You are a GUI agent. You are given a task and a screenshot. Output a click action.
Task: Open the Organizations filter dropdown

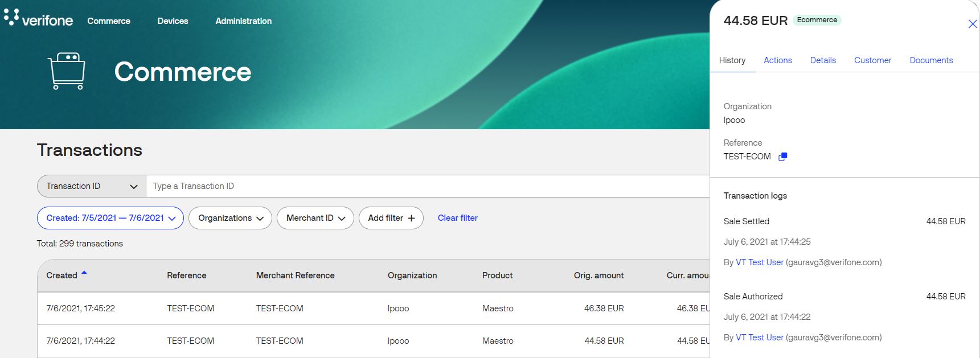(230, 218)
